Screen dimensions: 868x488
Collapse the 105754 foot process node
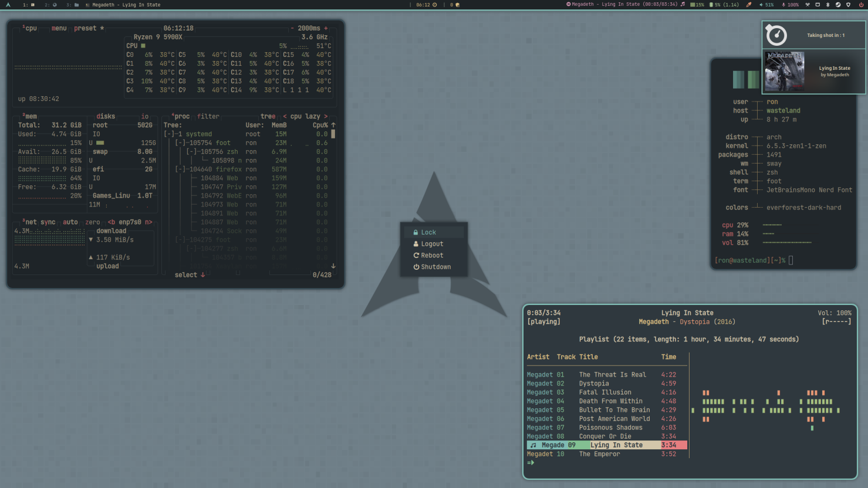pos(180,143)
